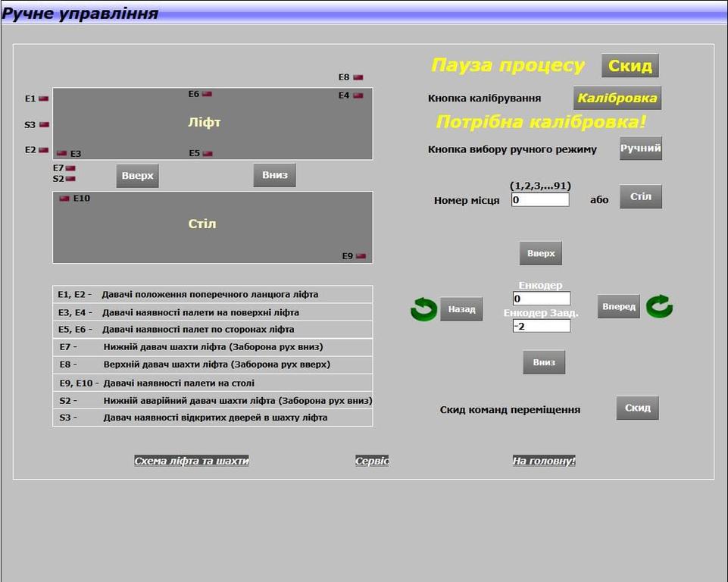Select manual mode with Ручний button
The width and height of the screenshot is (728, 582).
640,149
